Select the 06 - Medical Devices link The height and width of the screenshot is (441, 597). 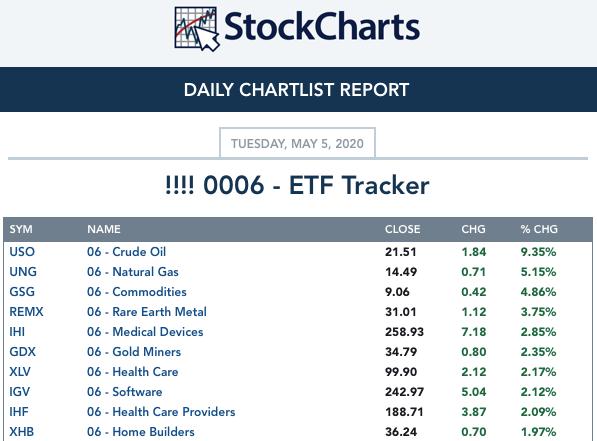pos(145,332)
